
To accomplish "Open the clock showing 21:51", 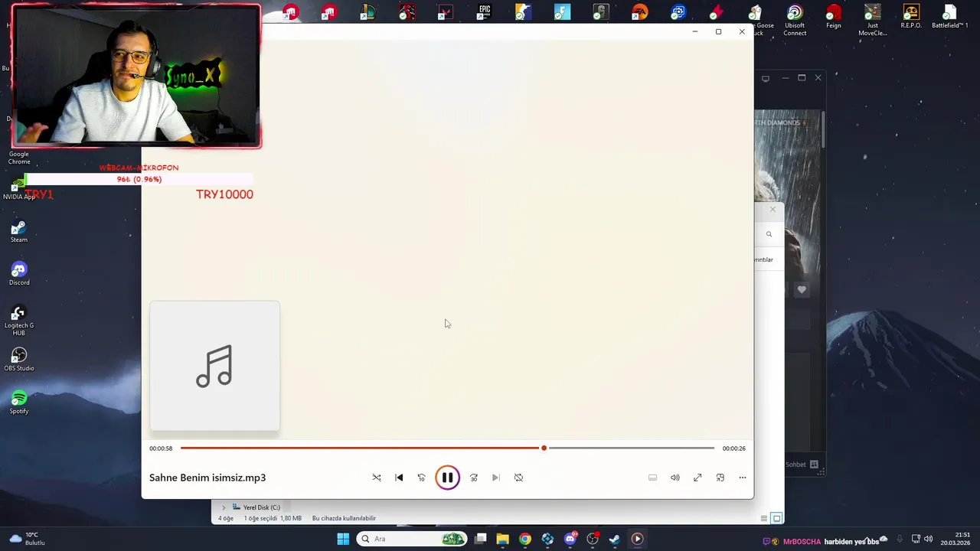I will point(955,539).
